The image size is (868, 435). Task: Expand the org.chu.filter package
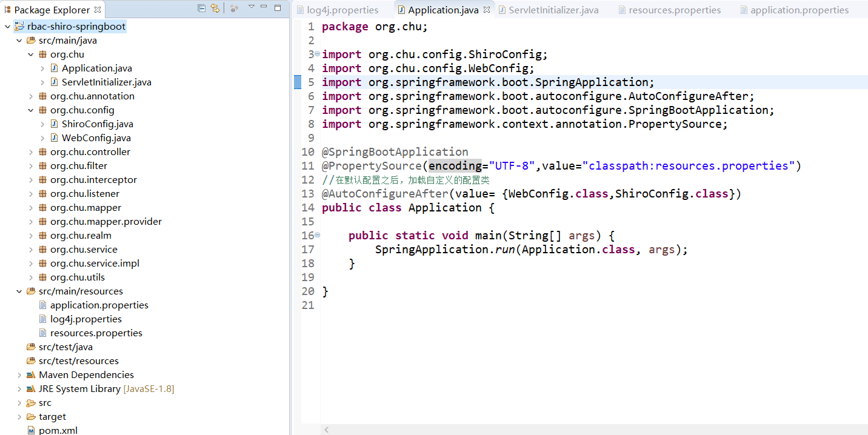click(x=30, y=166)
